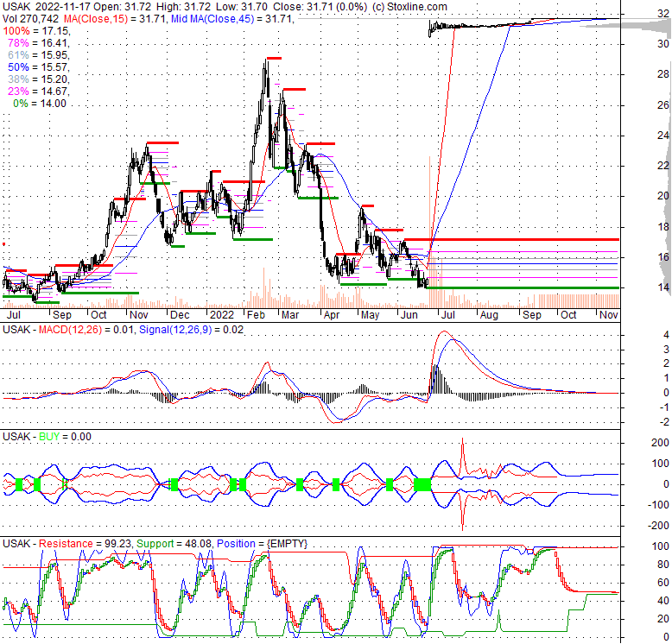Click the 'MA(Close,15) = 31.71' legend
Viewport: 672px width, 644px height.
(114, 19)
